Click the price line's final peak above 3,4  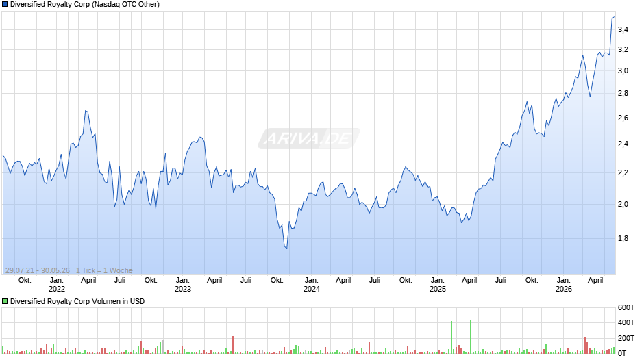pos(614,17)
